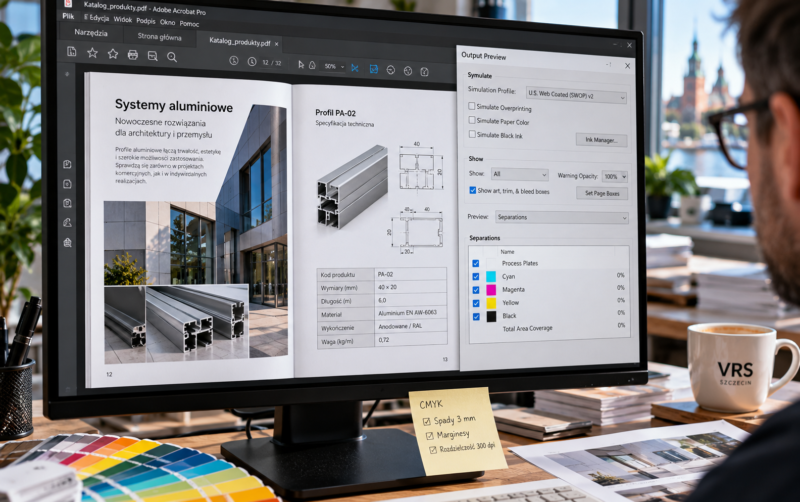Switch to the Narzędzia tab
The height and width of the screenshot is (502, 800).
[91, 33]
